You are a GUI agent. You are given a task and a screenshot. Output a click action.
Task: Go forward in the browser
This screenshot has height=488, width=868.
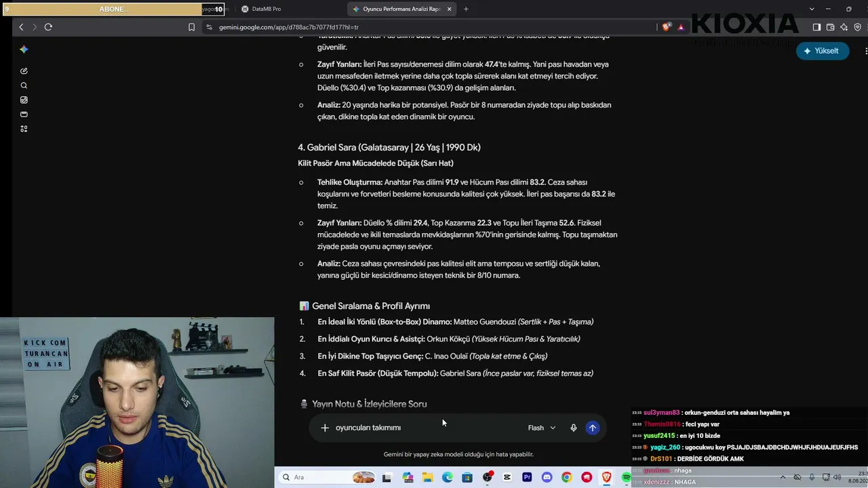click(x=35, y=27)
